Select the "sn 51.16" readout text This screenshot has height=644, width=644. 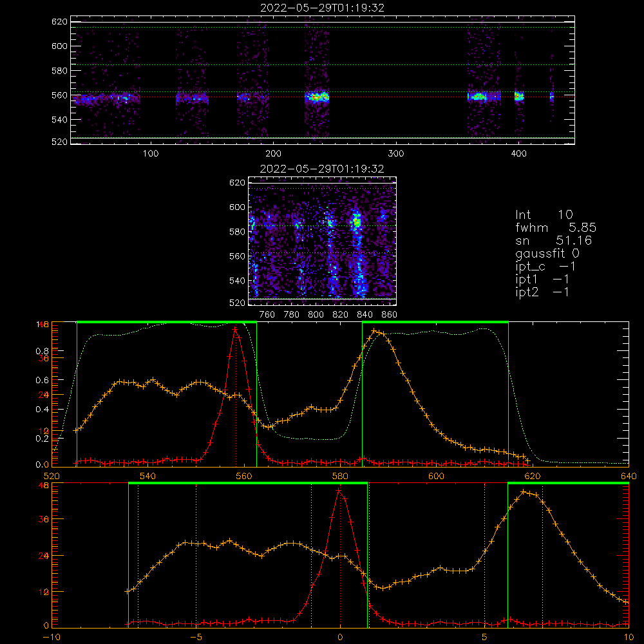(554, 240)
